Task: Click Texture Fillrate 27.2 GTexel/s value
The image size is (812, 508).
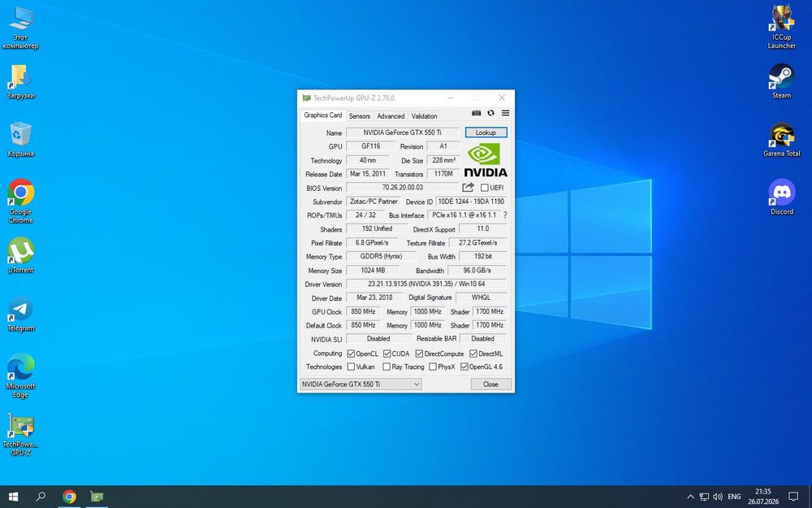Action: (477, 242)
